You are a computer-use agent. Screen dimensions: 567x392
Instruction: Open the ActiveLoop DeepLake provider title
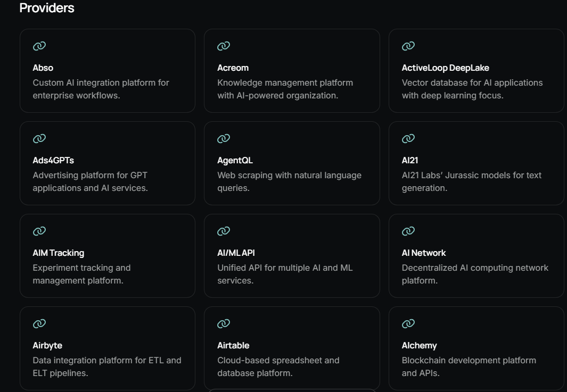click(446, 68)
